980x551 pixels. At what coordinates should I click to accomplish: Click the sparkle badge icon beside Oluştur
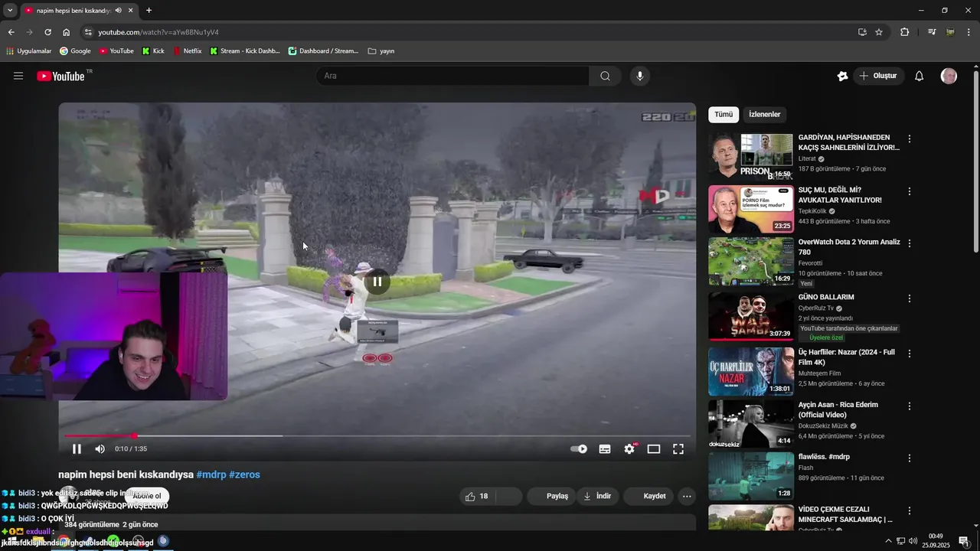842,76
